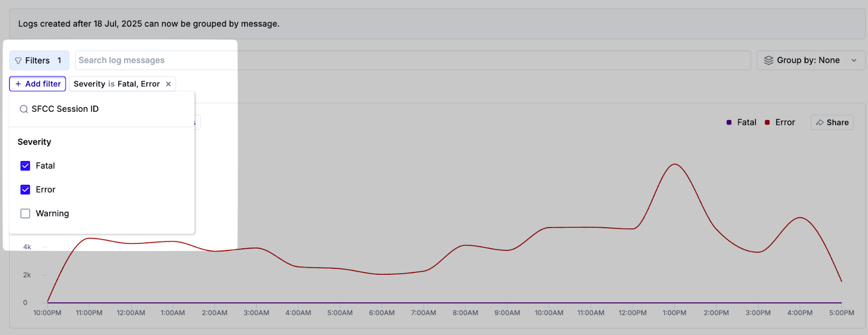The image size is (868, 335).
Task: Expand the Group by chevron arrow
Action: pos(854,60)
